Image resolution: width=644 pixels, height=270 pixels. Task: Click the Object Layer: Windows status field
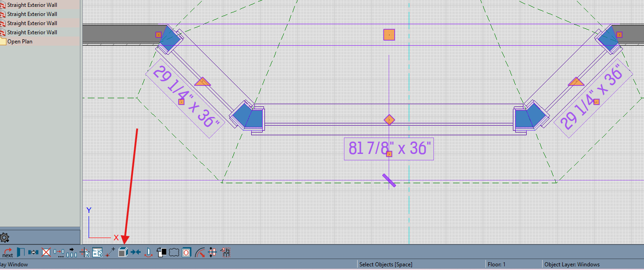coord(572,265)
